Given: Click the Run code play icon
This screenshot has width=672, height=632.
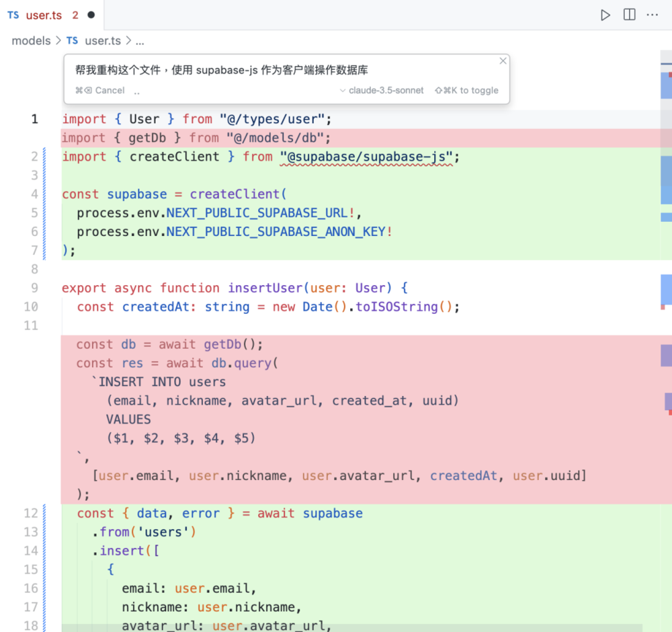Looking at the screenshot, I should [605, 15].
